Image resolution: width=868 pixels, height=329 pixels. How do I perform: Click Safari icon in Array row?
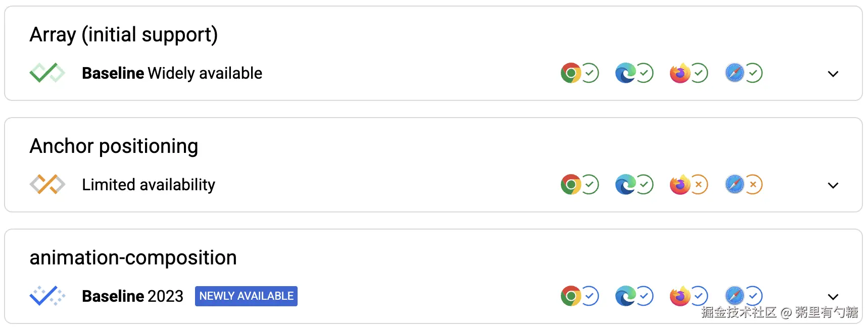[735, 73]
